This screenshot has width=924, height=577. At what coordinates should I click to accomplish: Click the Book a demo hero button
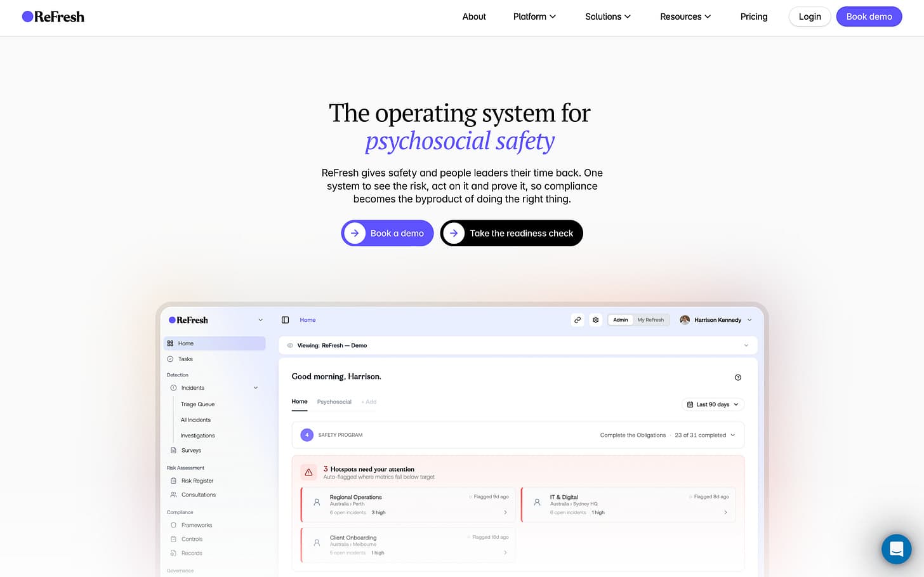coord(387,233)
